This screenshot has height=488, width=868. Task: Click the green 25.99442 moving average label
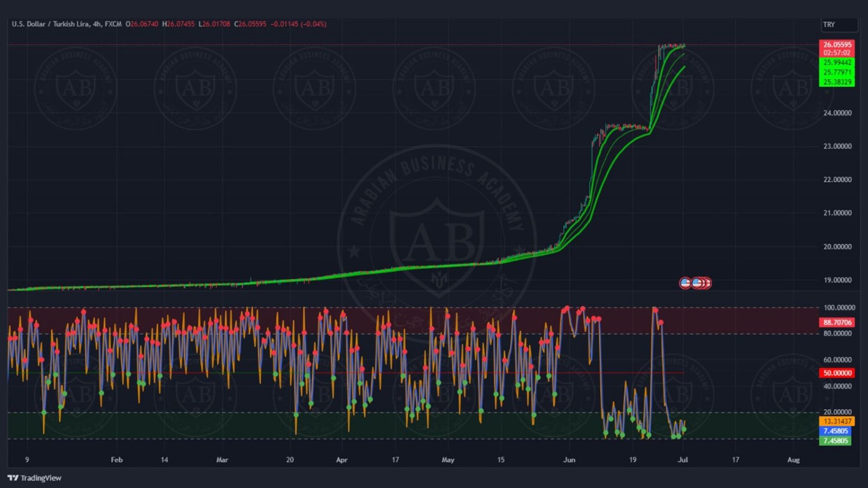837,62
